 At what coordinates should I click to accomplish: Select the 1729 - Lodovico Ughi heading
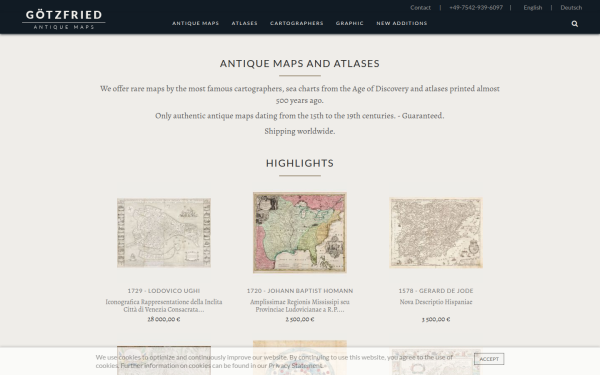click(x=164, y=291)
